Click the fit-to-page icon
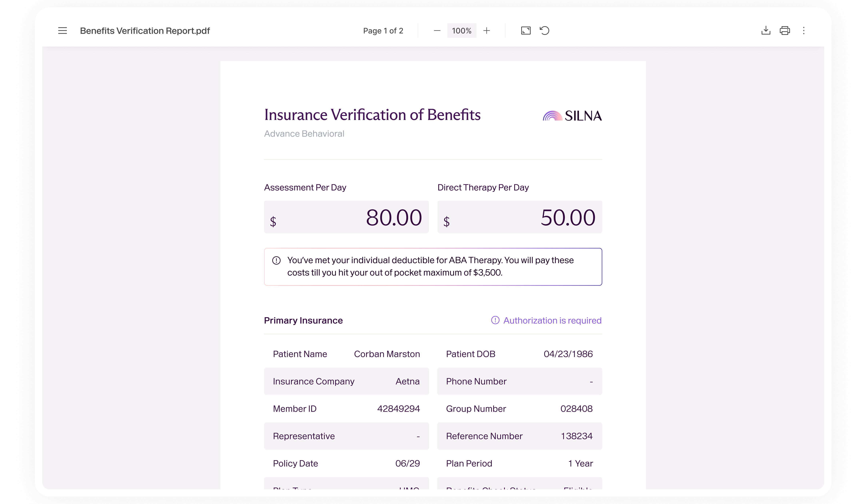The height and width of the screenshot is (504, 866). (x=526, y=31)
